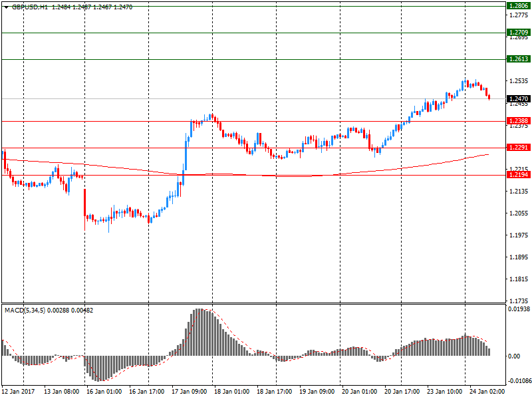Select the green 1.2806 resistance level label
The height and width of the screenshot is (399, 532).
(x=519, y=6)
